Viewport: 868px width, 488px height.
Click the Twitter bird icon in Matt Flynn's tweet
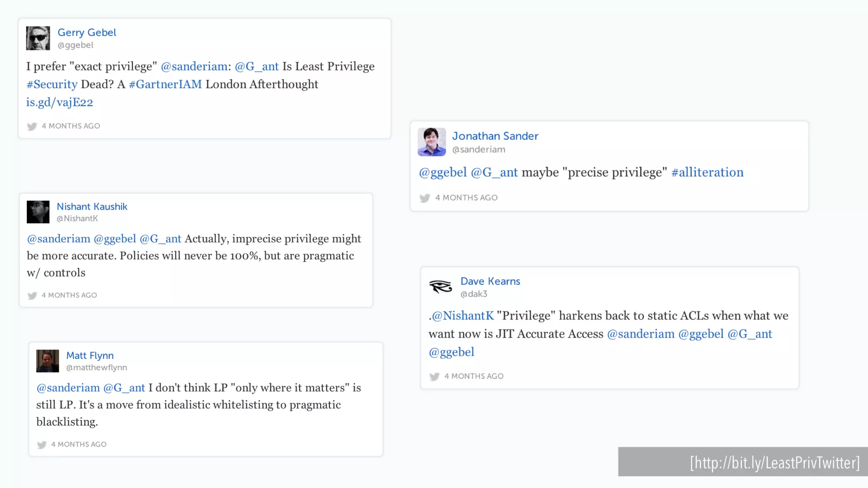coord(42,444)
